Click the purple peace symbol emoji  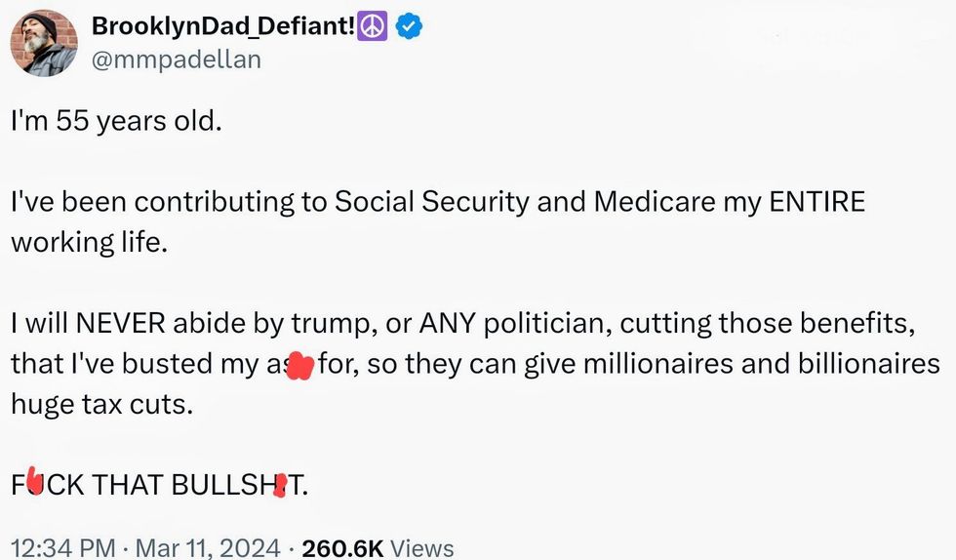374,28
